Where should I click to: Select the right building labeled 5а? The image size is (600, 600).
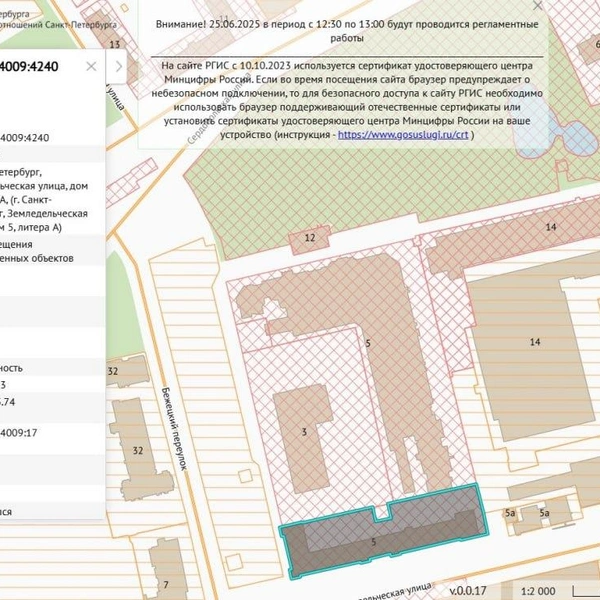click(x=545, y=513)
